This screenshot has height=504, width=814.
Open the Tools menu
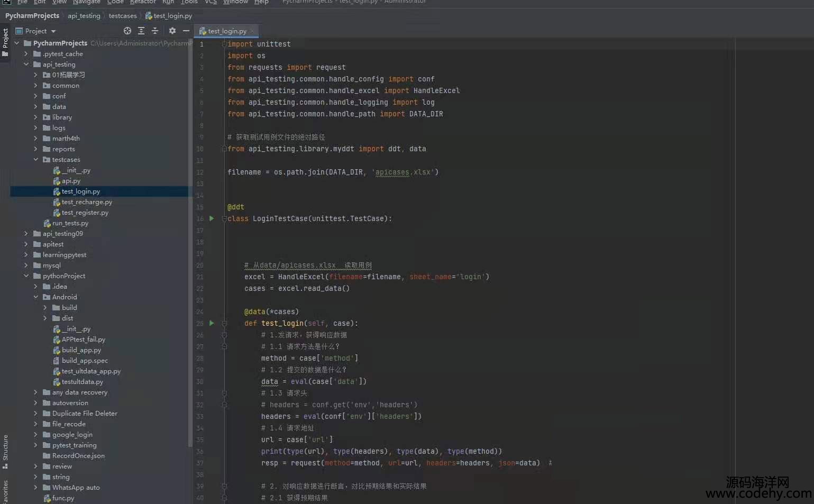pyautogui.click(x=189, y=2)
